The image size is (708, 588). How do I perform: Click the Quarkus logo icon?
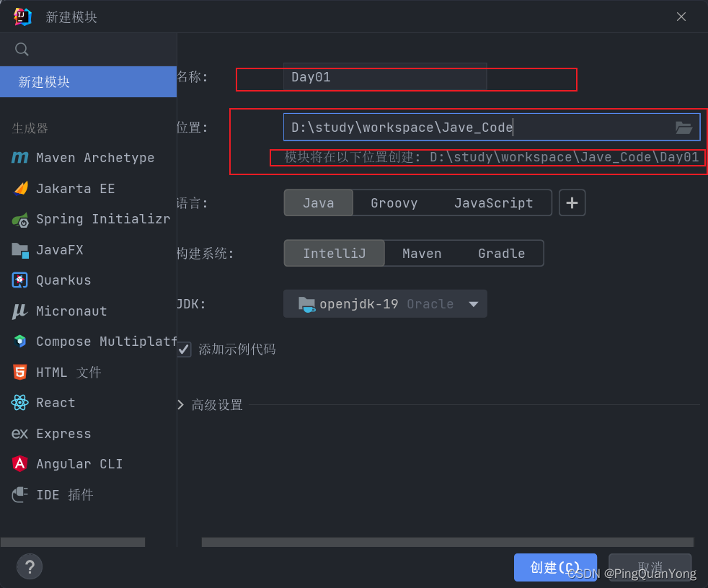[x=20, y=280]
